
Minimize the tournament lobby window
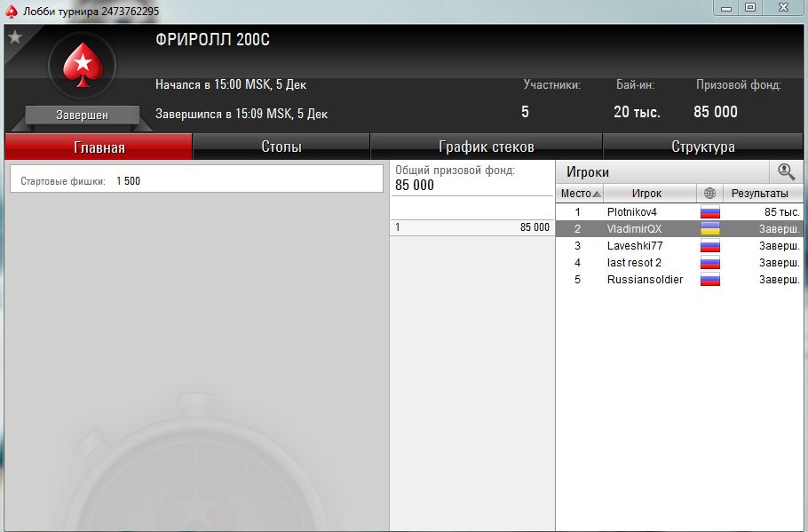click(726, 8)
